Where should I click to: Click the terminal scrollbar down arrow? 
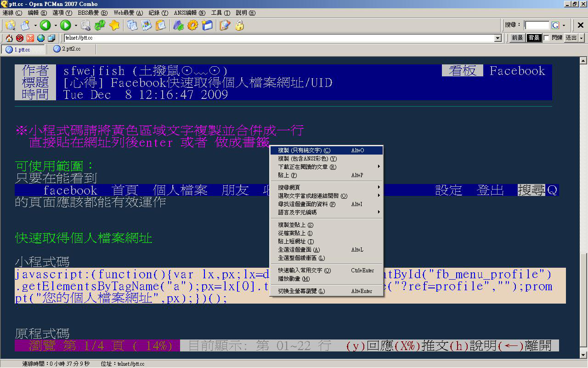[x=583, y=354]
